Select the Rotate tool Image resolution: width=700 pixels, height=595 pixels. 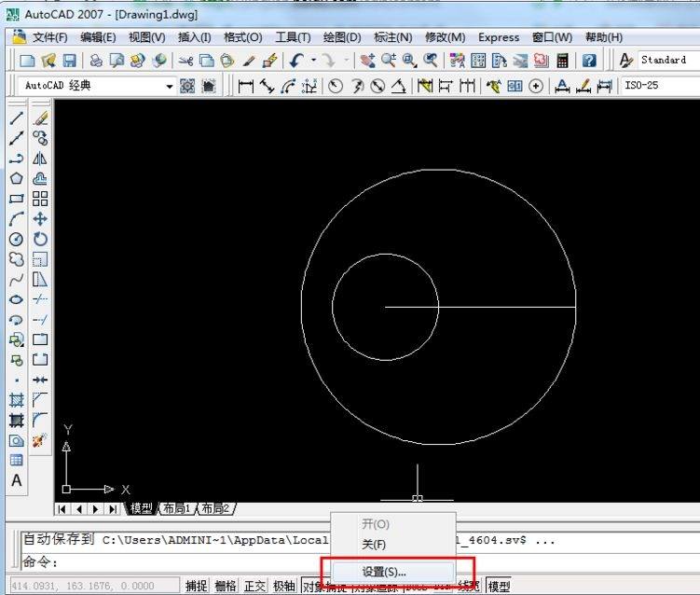click(x=40, y=239)
